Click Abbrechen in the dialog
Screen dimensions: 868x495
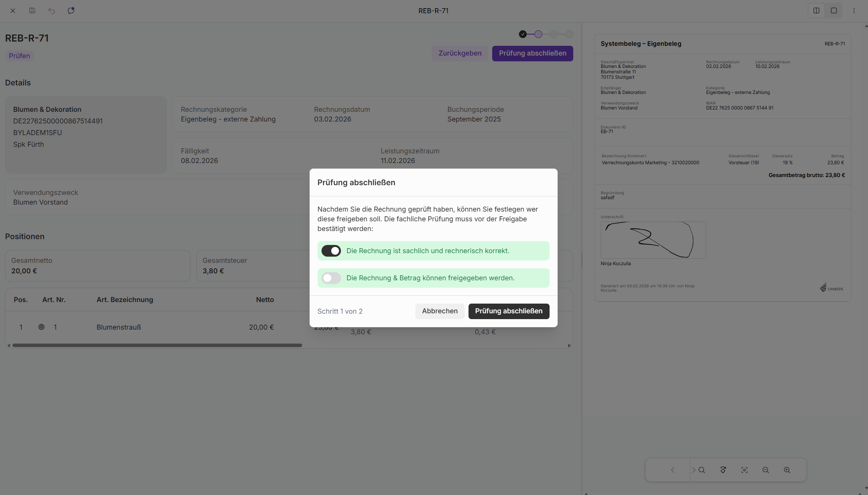pos(440,311)
